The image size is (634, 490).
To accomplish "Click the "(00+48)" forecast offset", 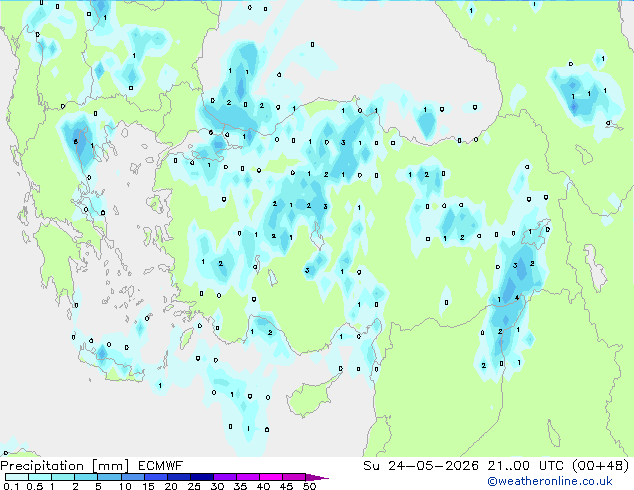I will coord(601,466).
